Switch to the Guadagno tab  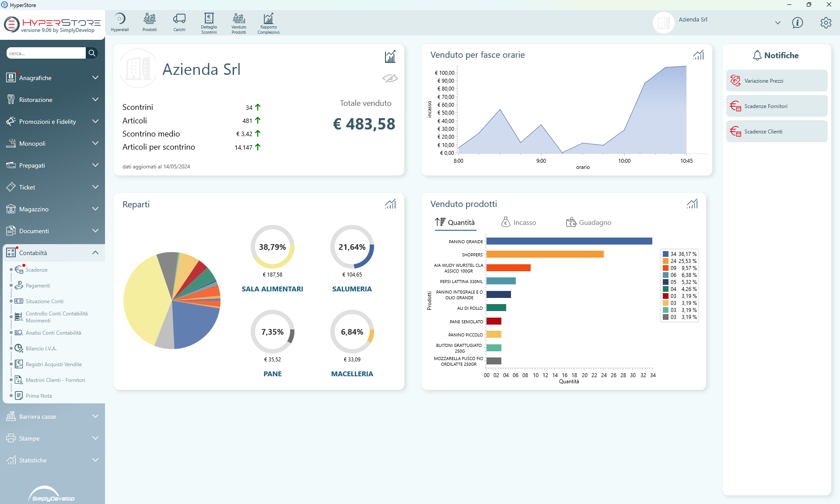pos(588,222)
